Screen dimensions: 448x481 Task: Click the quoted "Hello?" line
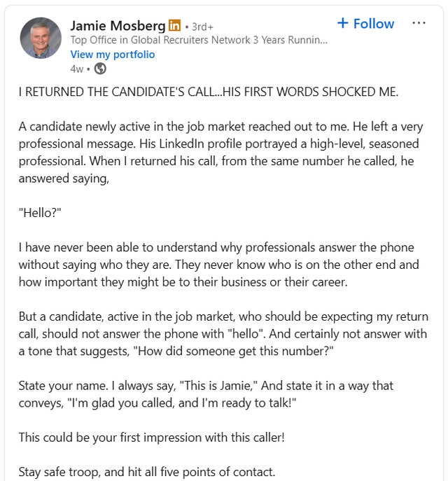40,212
